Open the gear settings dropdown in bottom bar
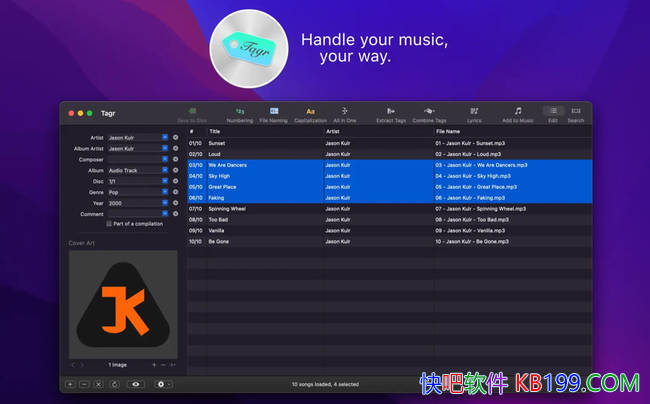Viewport: 650px width, 404px height. 162,384
